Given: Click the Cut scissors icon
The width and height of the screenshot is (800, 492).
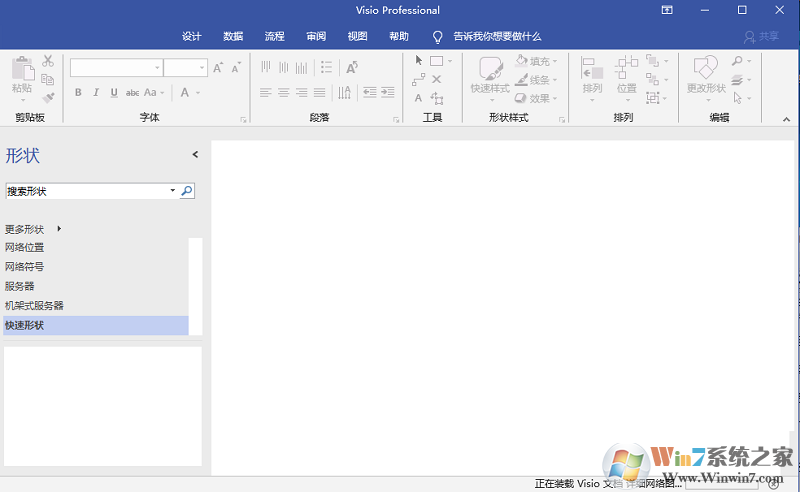Looking at the screenshot, I should (48, 61).
